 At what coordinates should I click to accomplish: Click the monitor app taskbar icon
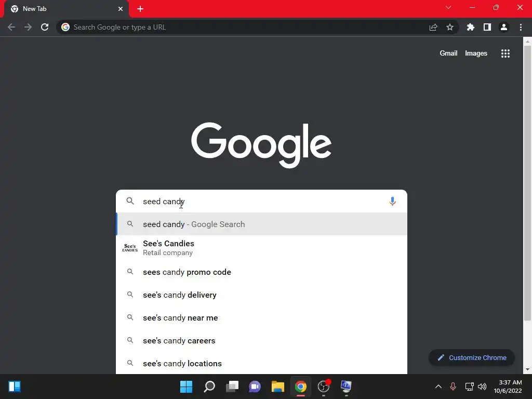[346, 387]
